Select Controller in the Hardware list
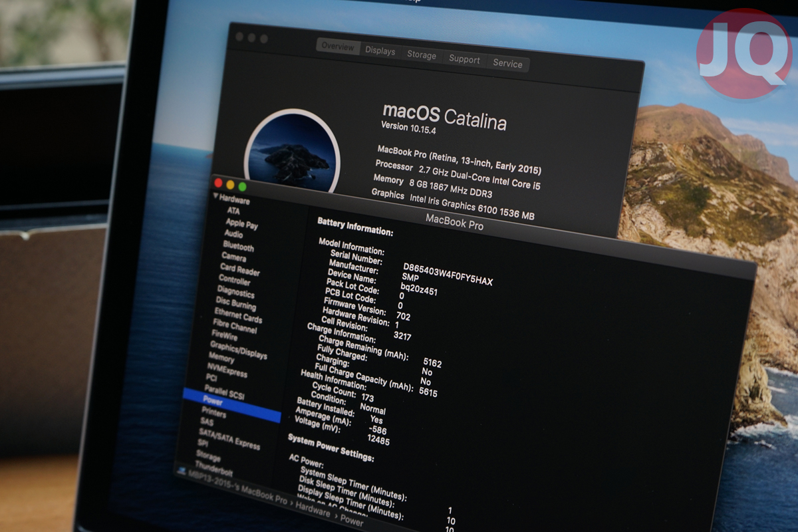Image resolution: width=798 pixels, height=532 pixels. 235,280
